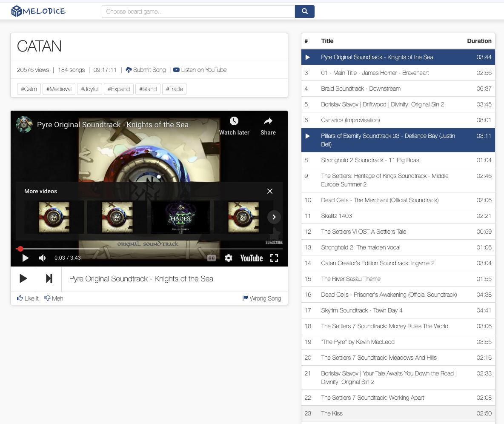504x424 pixels.
Task: Click the Melodice play button below video
Action: tap(23, 279)
